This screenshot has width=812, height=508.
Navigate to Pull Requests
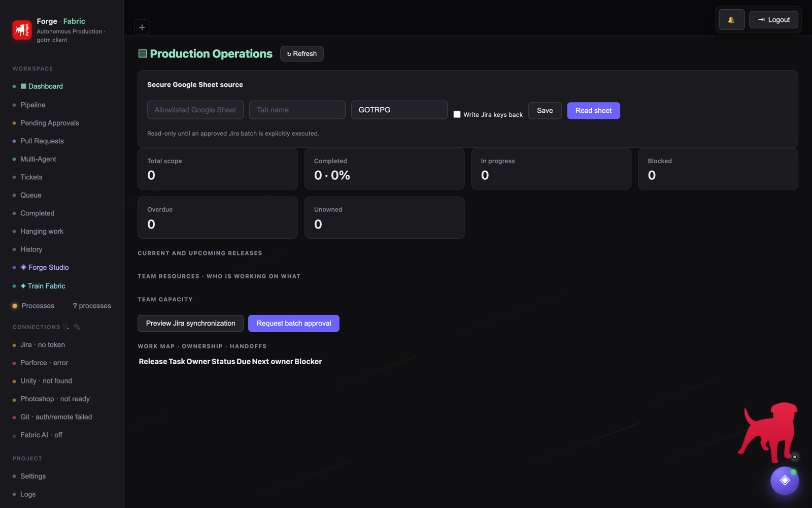click(42, 141)
